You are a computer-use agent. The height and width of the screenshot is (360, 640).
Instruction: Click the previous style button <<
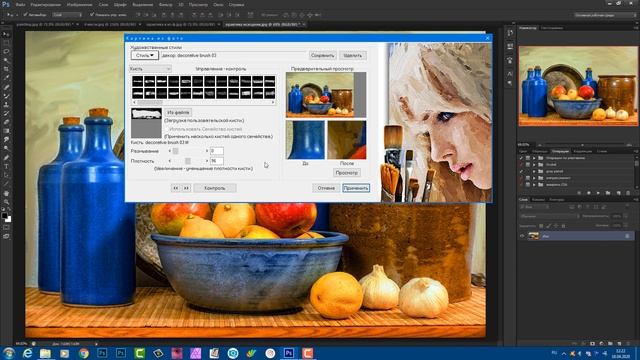[176, 188]
